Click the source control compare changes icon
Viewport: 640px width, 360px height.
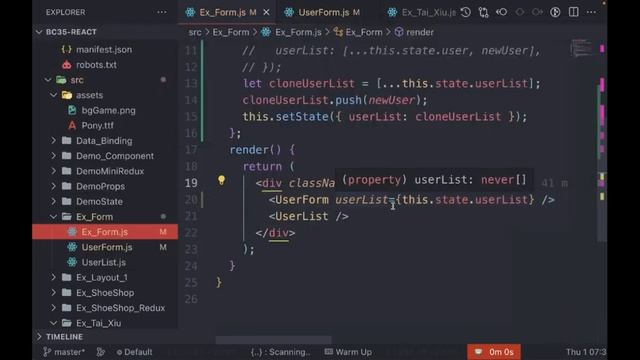(x=484, y=12)
